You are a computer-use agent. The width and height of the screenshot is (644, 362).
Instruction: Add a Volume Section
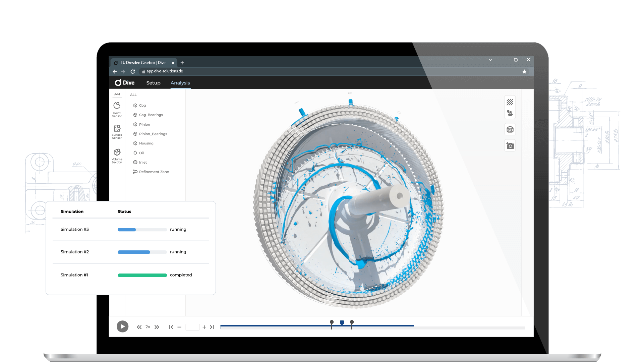(117, 156)
